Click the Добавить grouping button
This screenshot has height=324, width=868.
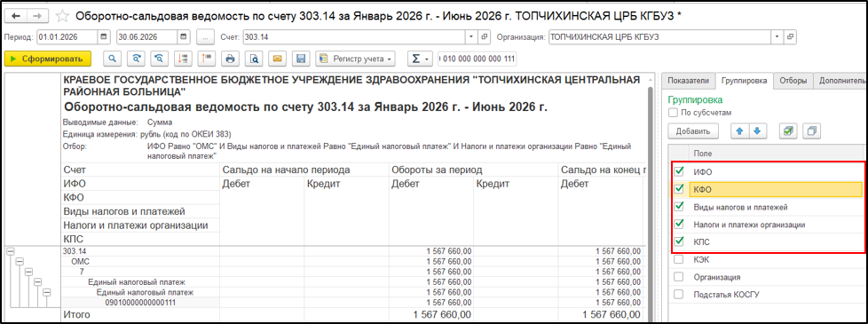(x=693, y=131)
